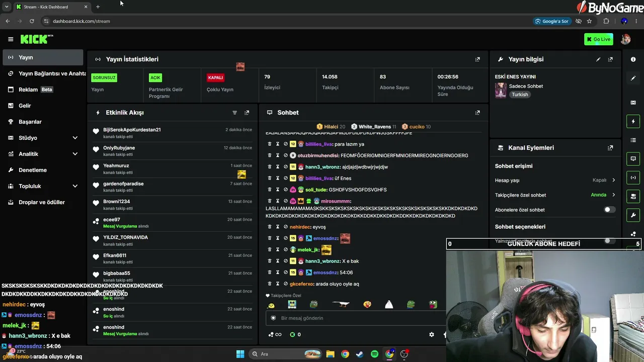The image size is (644, 362).
Task: Open Yayın Bağlantısı ve Anahtarı page
Action: [43, 73]
